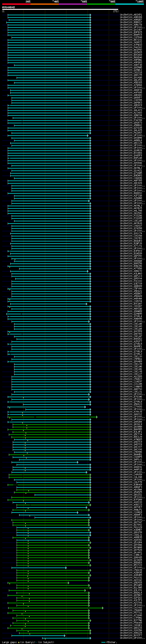Select the UniRef100_Q9ZNS5 label
This screenshot has height=644, width=146.
click(x=131, y=52)
